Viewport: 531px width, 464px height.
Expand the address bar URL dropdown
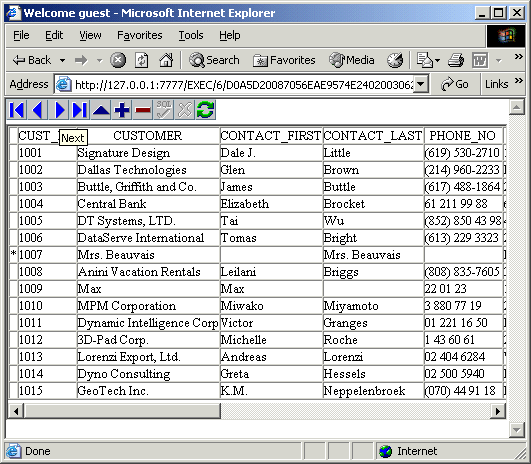point(421,84)
